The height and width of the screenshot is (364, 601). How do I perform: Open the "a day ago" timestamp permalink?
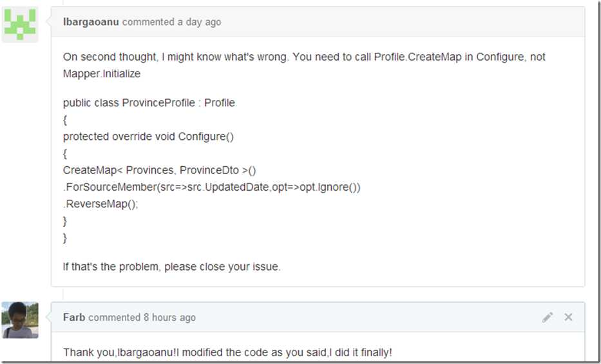pos(199,22)
